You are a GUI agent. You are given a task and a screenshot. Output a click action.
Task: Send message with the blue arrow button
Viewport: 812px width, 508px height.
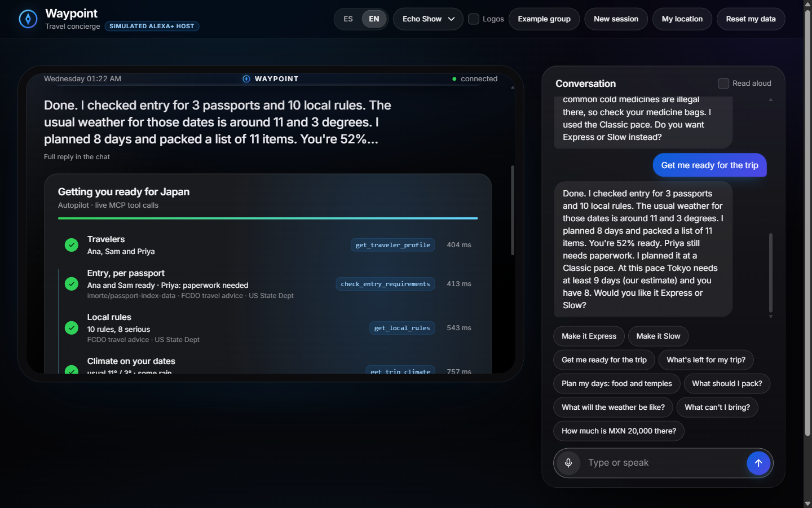coord(758,463)
